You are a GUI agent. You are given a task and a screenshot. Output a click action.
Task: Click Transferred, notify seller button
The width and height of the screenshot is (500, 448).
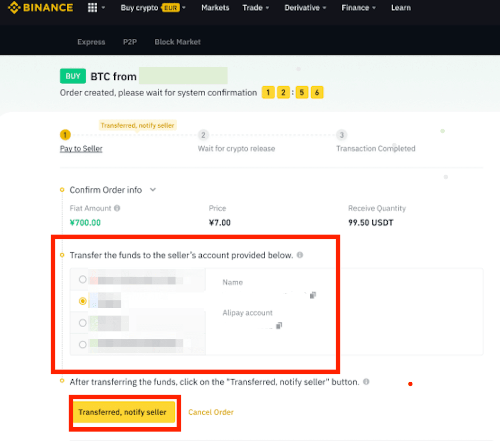tap(124, 412)
